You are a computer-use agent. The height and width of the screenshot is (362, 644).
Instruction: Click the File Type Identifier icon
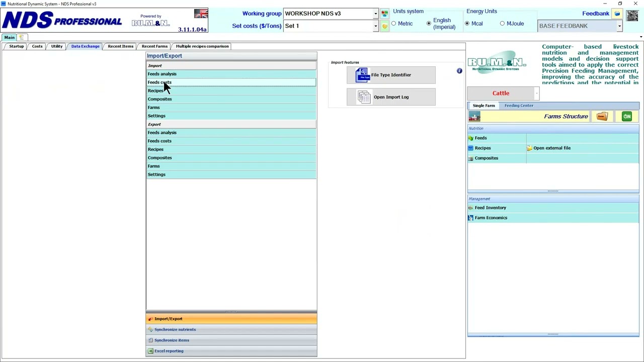pyautogui.click(x=362, y=75)
